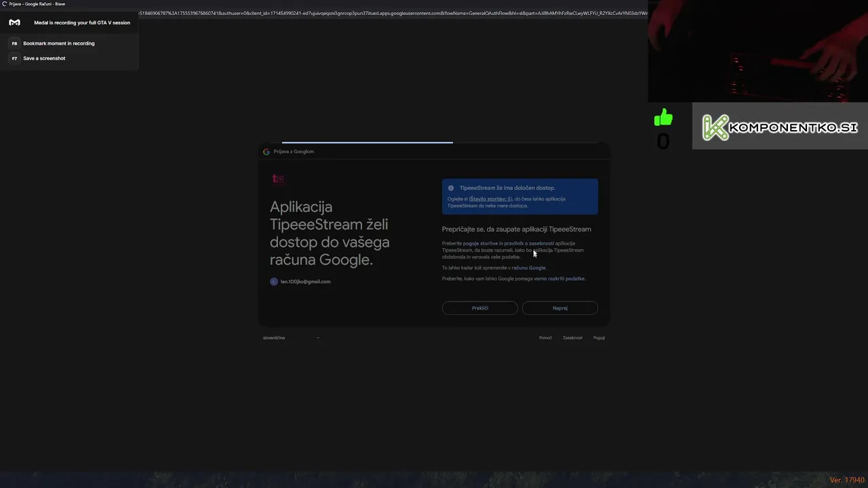Click the 'Ver. 17940' version text
This screenshot has width=868, height=488.
[847, 480]
